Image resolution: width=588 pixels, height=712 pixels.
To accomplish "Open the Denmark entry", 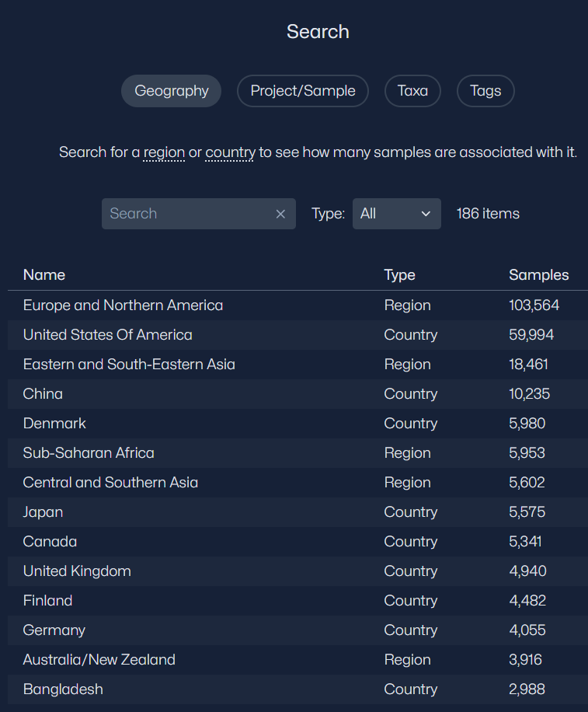I will pyautogui.click(x=54, y=424).
